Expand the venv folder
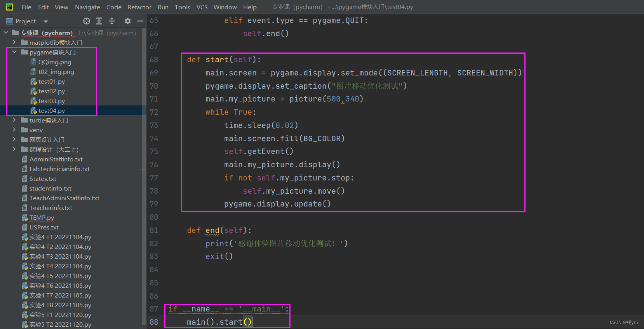The height and width of the screenshot is (329, 644). click(x=14, y=129)
